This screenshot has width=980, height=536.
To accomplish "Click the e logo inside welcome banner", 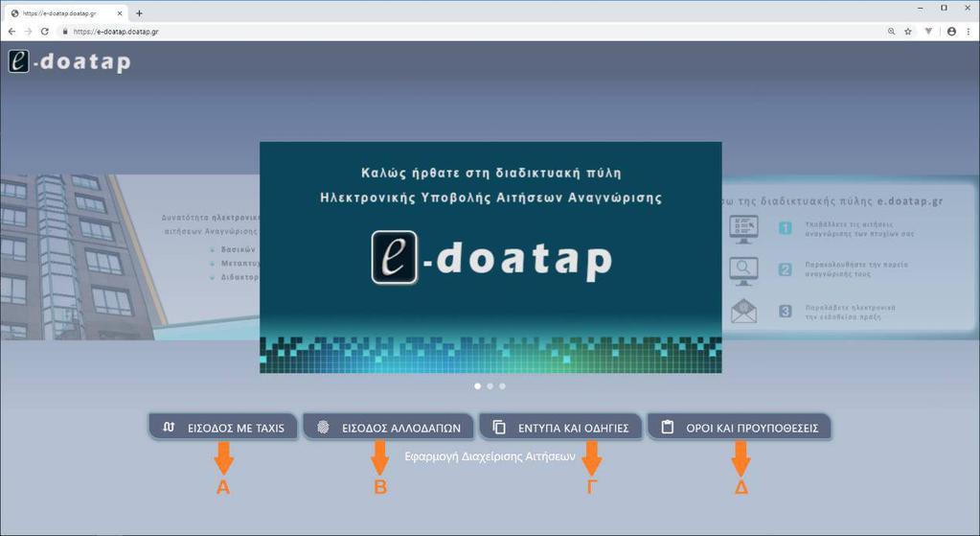I will coord(394,257).
